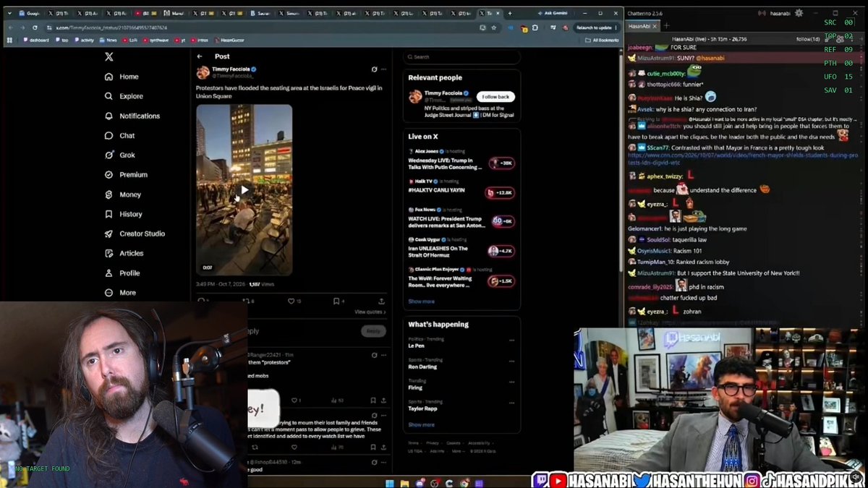Screen dimensions: 868x488
Task: Open the More menu in X sidebar
Action: [120, 293]
